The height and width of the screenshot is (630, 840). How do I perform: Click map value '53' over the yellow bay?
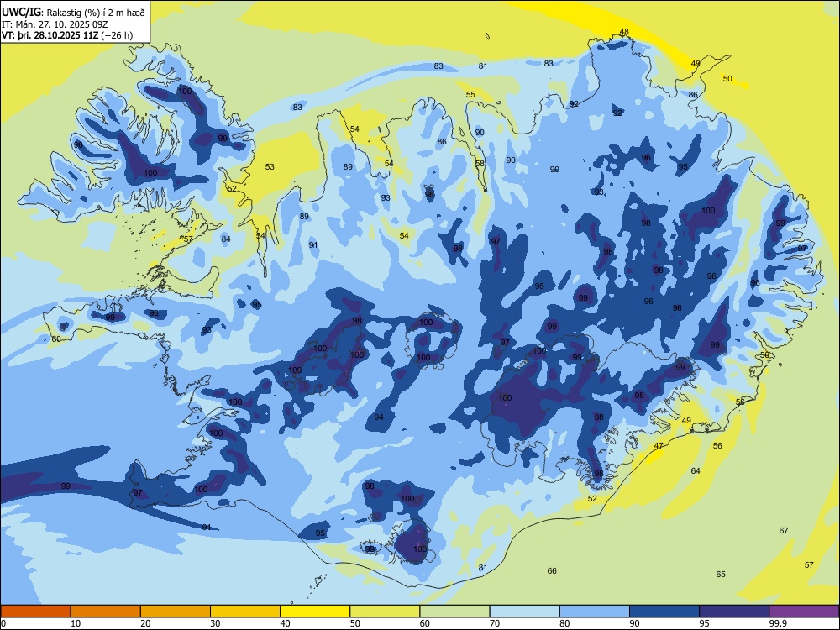point(270,166)
